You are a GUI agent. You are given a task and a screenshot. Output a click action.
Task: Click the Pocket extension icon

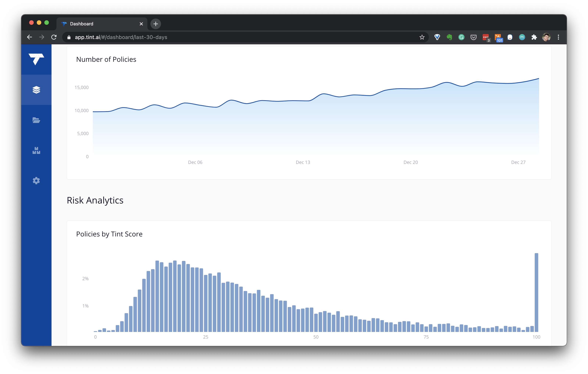click(473, 37)
